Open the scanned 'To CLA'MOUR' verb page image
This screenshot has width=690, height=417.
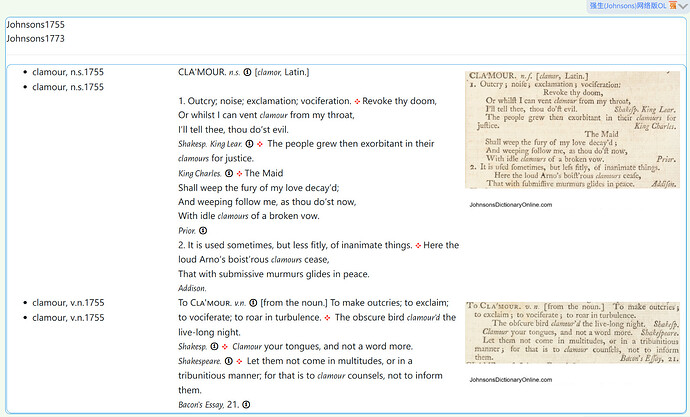coord(572,332)
